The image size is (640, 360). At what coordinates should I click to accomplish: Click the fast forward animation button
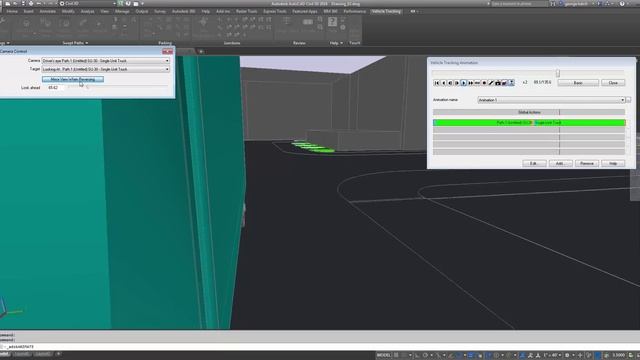pos(471,83)
